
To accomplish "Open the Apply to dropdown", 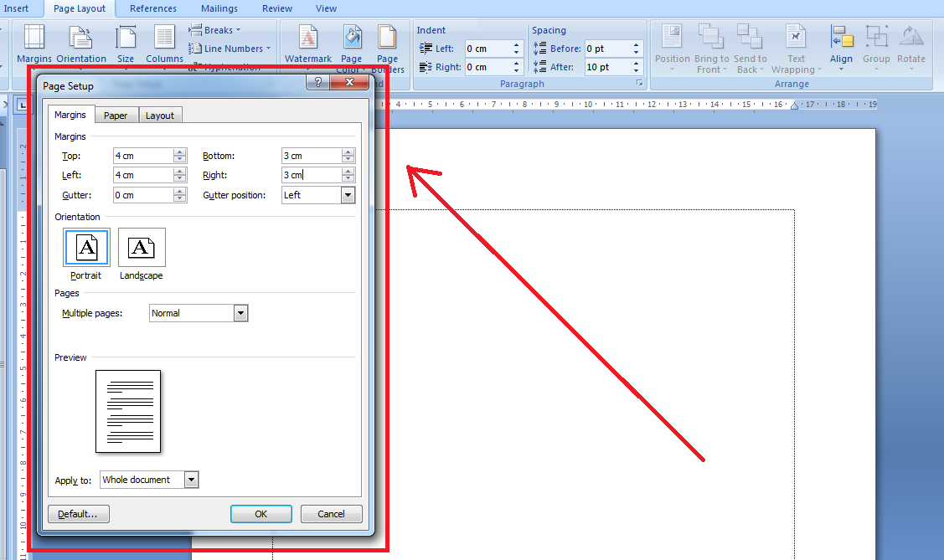I will coord(192,480).
